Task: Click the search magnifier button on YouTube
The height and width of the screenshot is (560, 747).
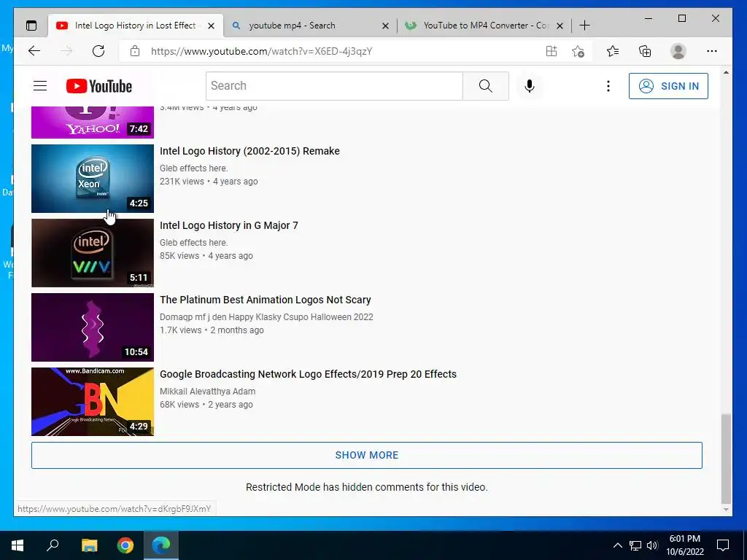Action: tap(485, 86)
